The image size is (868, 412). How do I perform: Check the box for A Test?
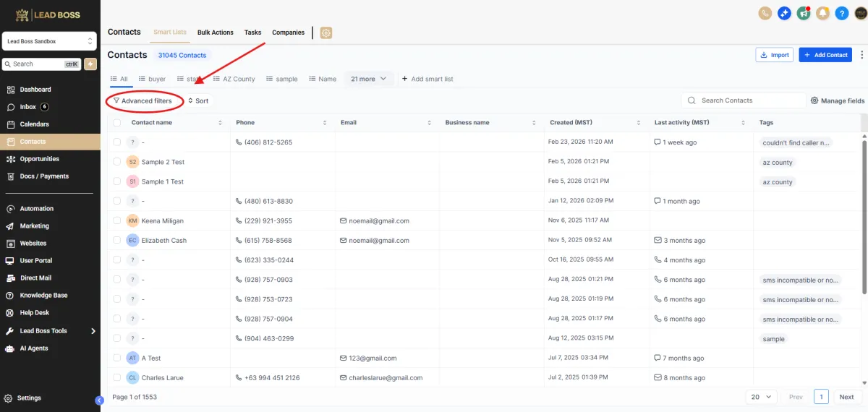(x=117, y=358)
